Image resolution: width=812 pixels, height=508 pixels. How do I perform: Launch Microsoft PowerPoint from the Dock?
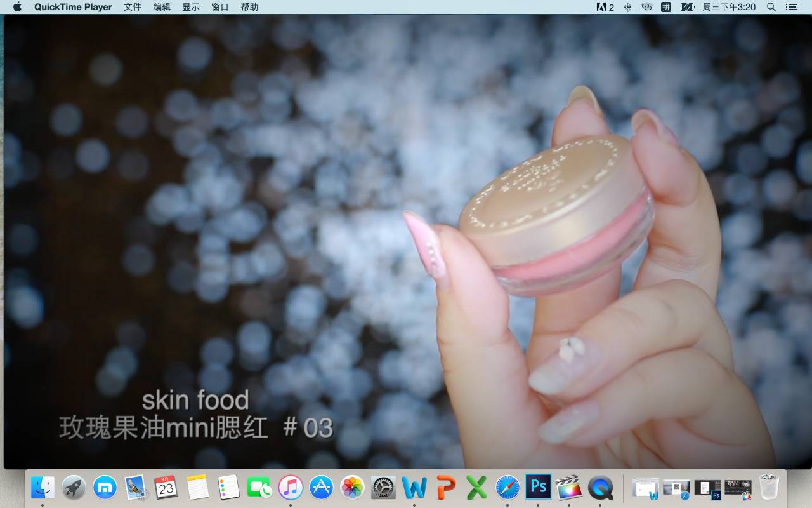pyautogui.click(x=445, y=488)
